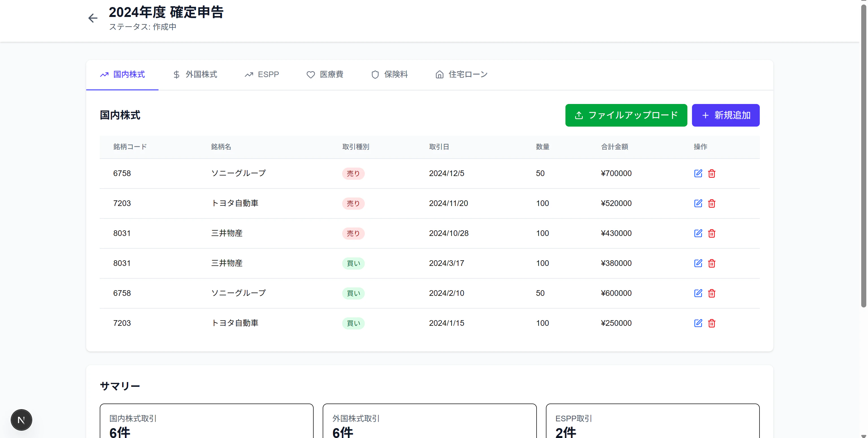Click the amount ¥430000
868x438 pixels.
[x=616, y=233]
